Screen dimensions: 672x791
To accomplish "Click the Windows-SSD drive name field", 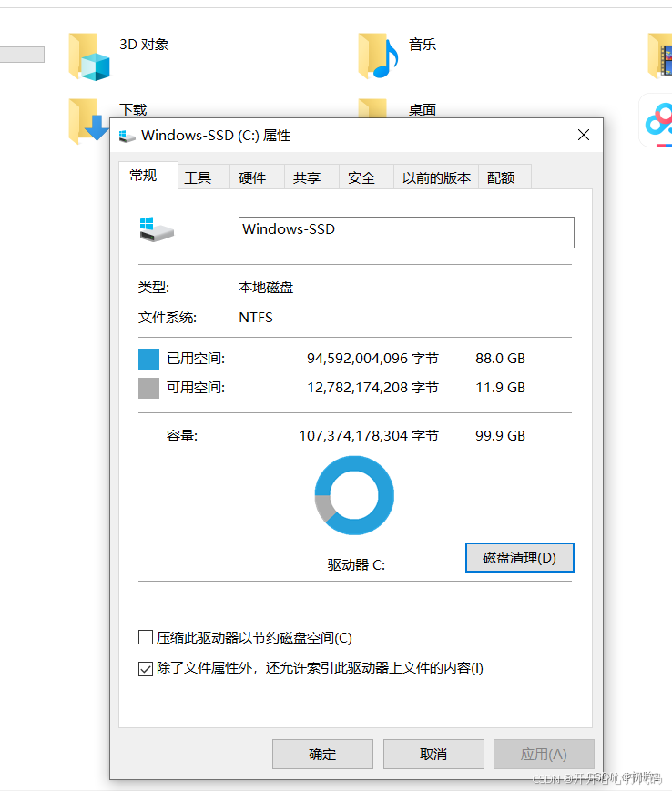I will [406, 232].
